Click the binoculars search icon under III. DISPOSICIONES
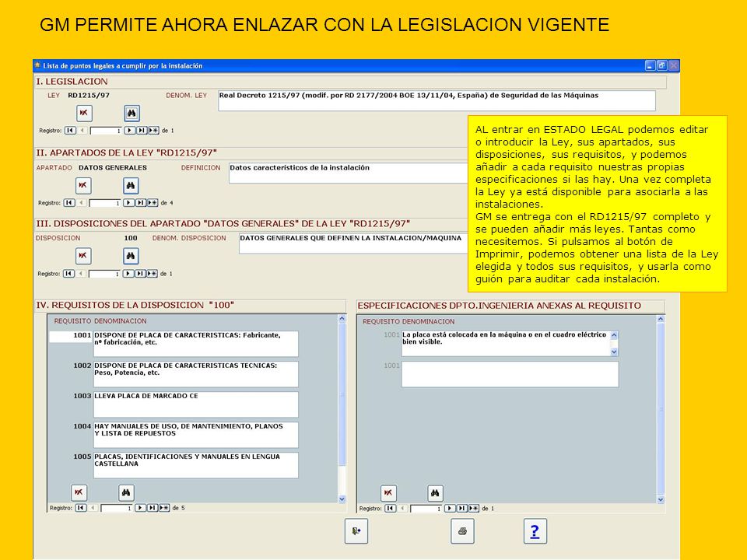 coord(131,256)
